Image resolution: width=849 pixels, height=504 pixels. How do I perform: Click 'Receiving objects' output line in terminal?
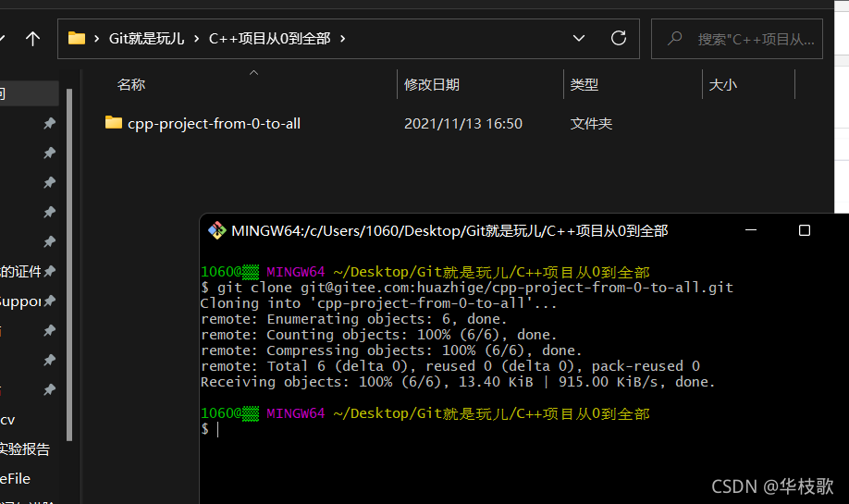click(458, 382)
